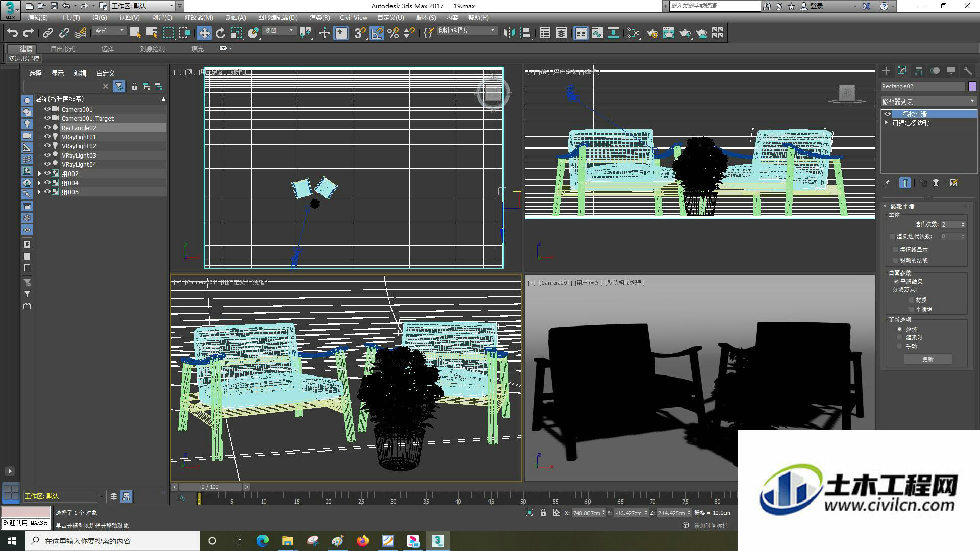Toggle the 3D Snaps button
The image size is (980, 551).
(x=360, y=33)
